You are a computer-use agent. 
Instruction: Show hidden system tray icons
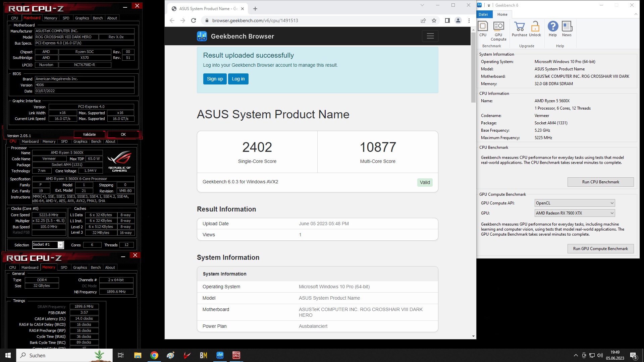(576, 355)
